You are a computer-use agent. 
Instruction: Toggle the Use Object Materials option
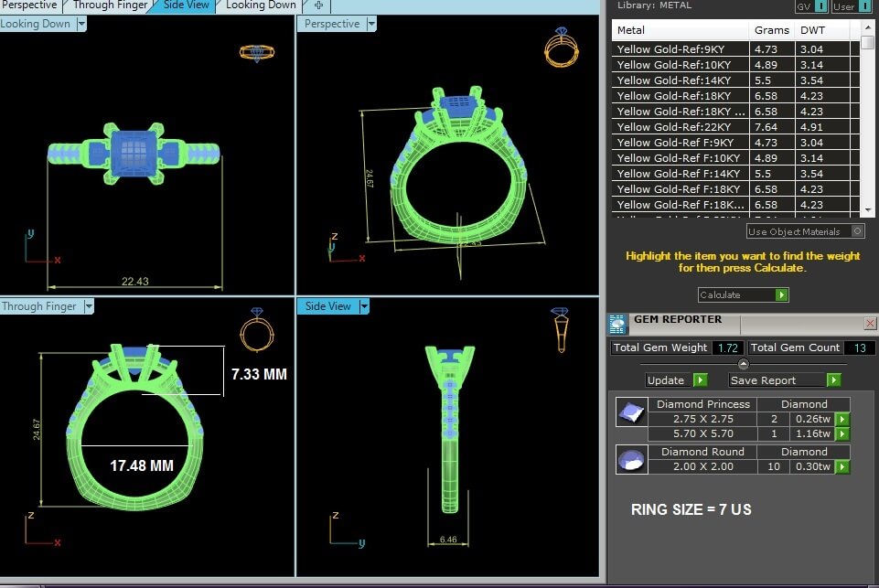[x=857, y=231]
